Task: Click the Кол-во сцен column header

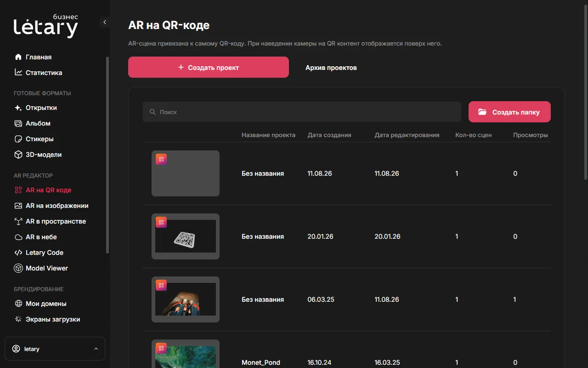Action: pos(474,135)
